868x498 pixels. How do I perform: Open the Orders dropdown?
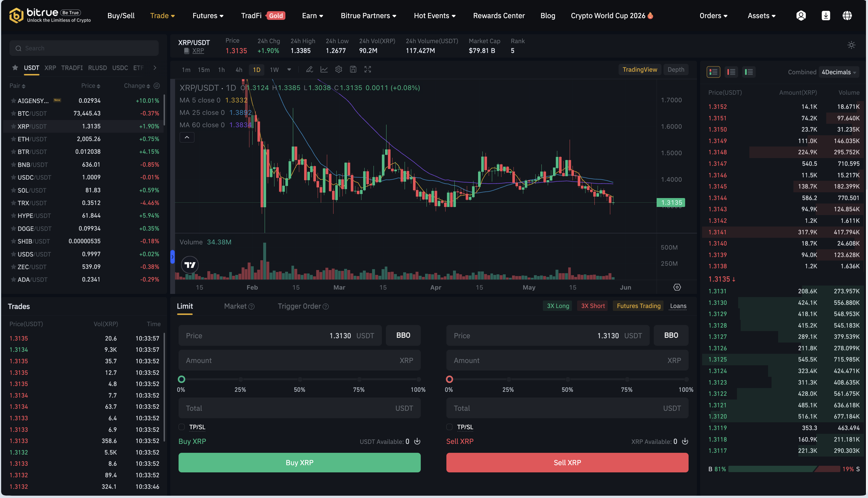(713, 16)
